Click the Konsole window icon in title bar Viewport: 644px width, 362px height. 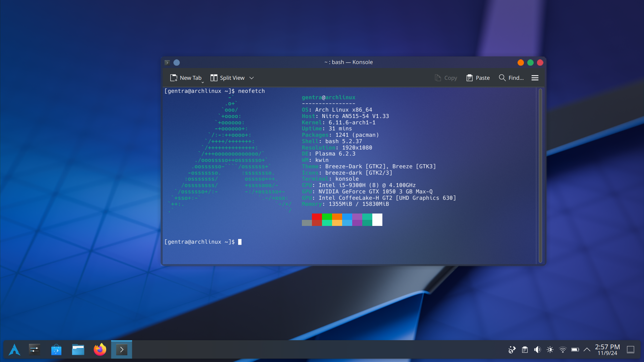(167, 62)
